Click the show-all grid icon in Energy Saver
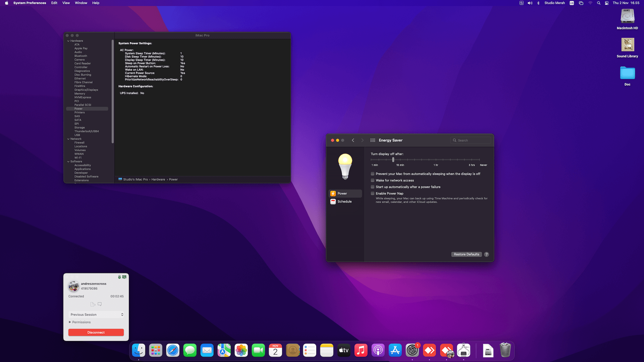Image resolution: width=644 pixels, height=362 pixels. point(373,140)
